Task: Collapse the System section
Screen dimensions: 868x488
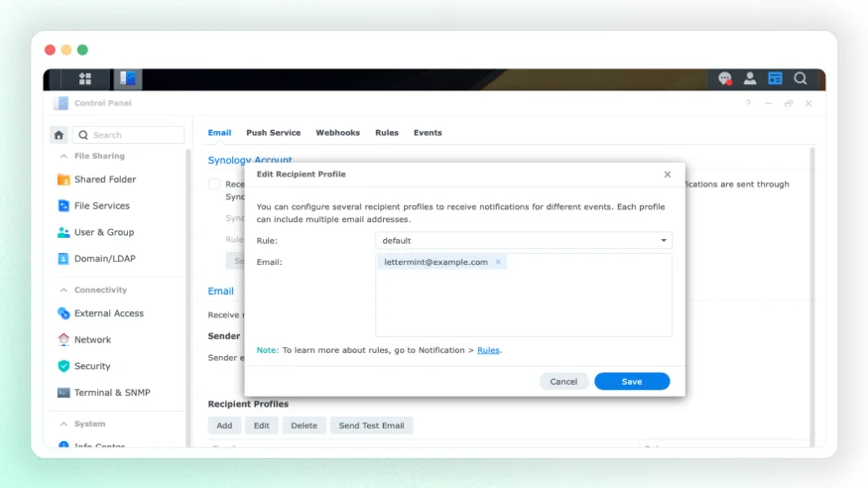Action: (63, 424)
